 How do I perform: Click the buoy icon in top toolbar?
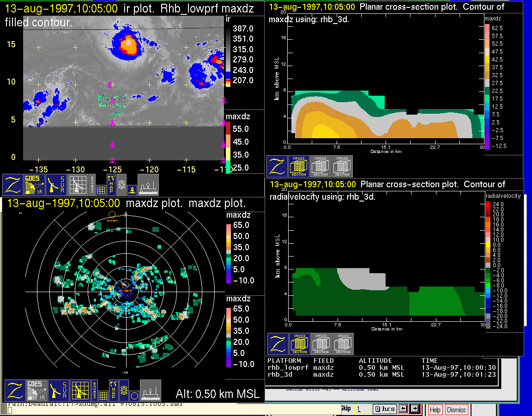click(x=132, y=190)
